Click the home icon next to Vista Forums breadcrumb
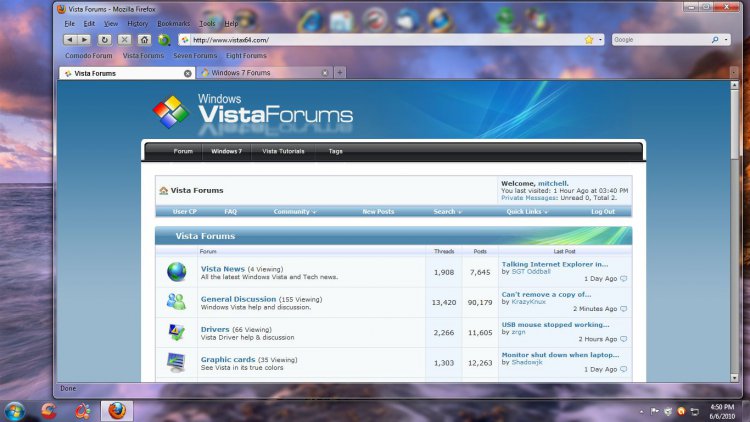The image size is (750, 422). coord(164,190)
